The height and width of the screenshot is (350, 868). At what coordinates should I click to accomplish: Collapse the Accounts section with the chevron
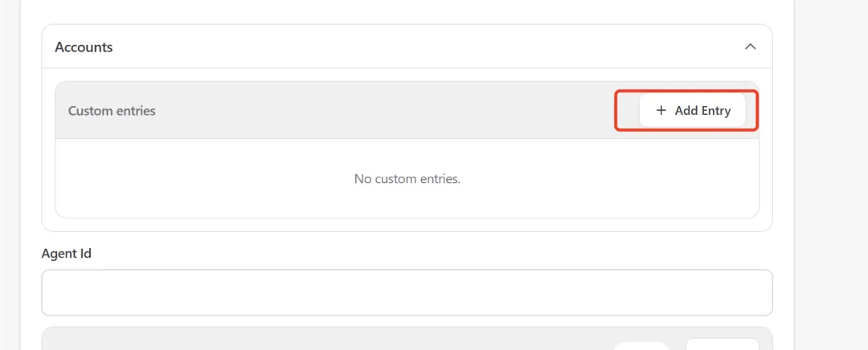tap(750, 47)
